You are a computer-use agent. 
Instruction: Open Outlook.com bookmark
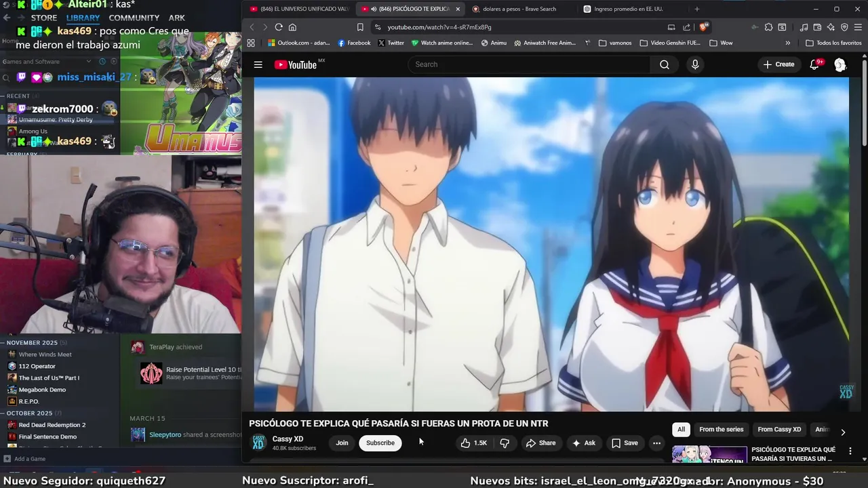[x=299, y=43]
